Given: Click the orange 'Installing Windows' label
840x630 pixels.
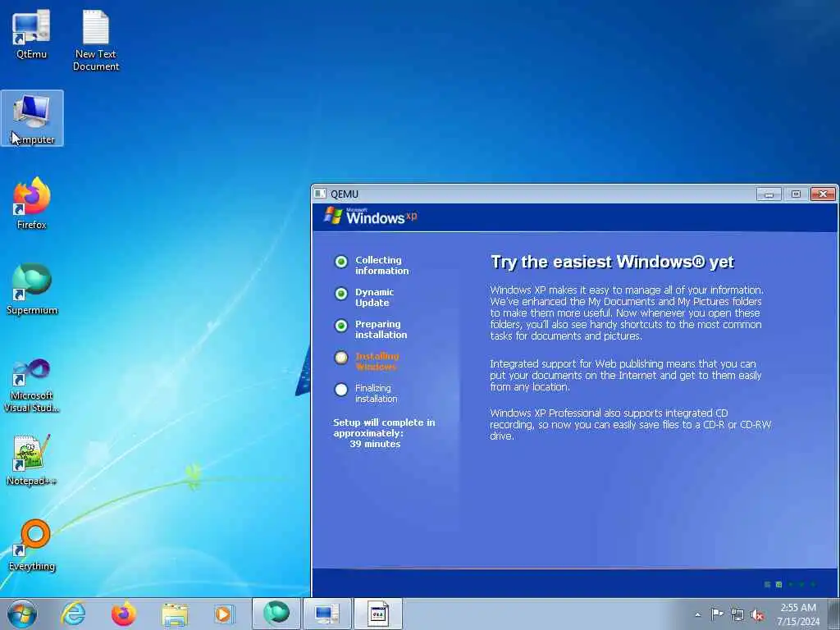Looking at the screenshot, I should (377, 362).
